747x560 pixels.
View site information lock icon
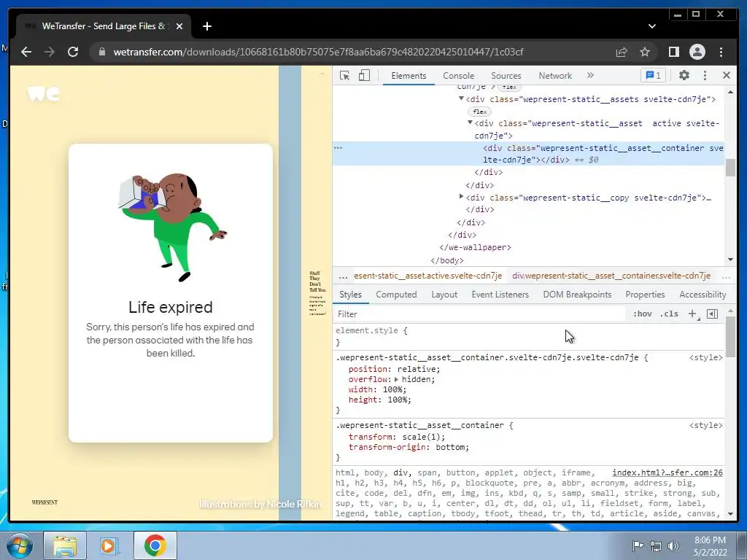coord(102,52)
